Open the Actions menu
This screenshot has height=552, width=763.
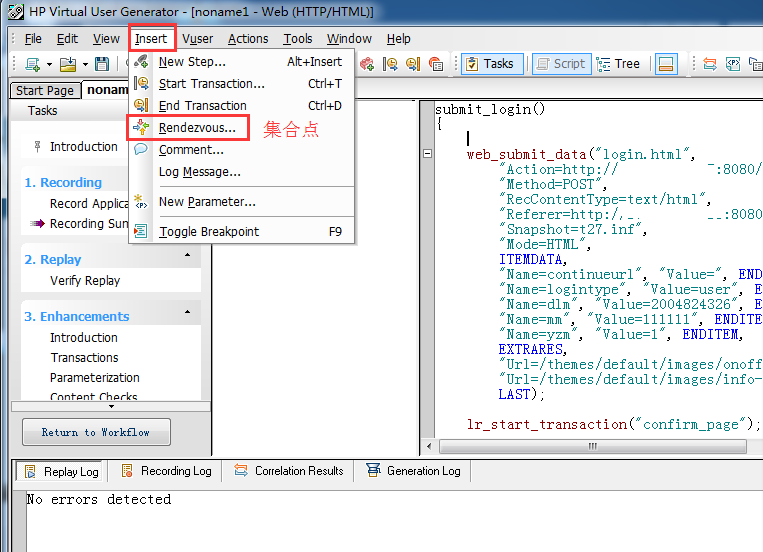pyautogui.click(x=248, y=38)
